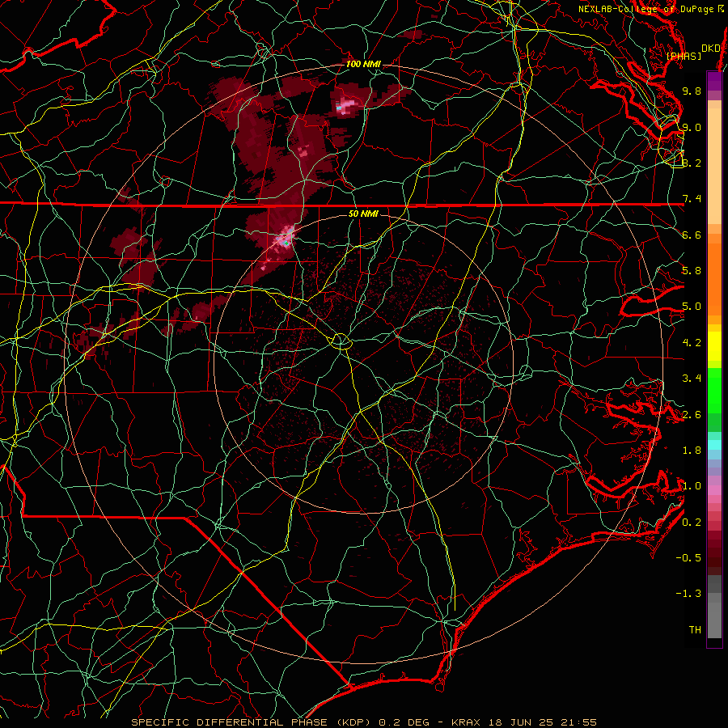This screenshot has width=728, height=728.
Task: Pick the light peach segment of color bar
Action: pos(714,167)
